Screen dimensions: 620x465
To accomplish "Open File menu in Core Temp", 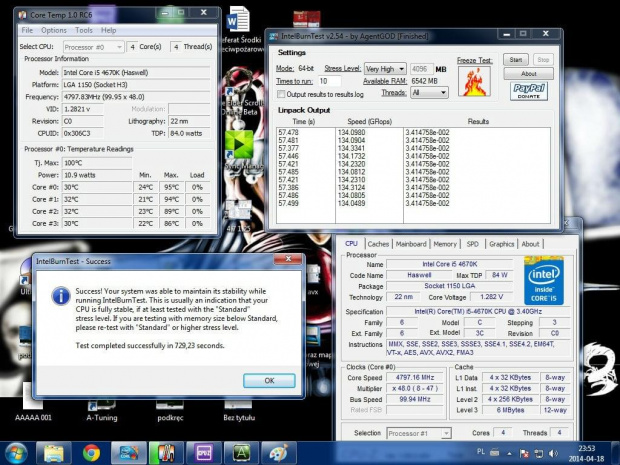I will [27, 30].
